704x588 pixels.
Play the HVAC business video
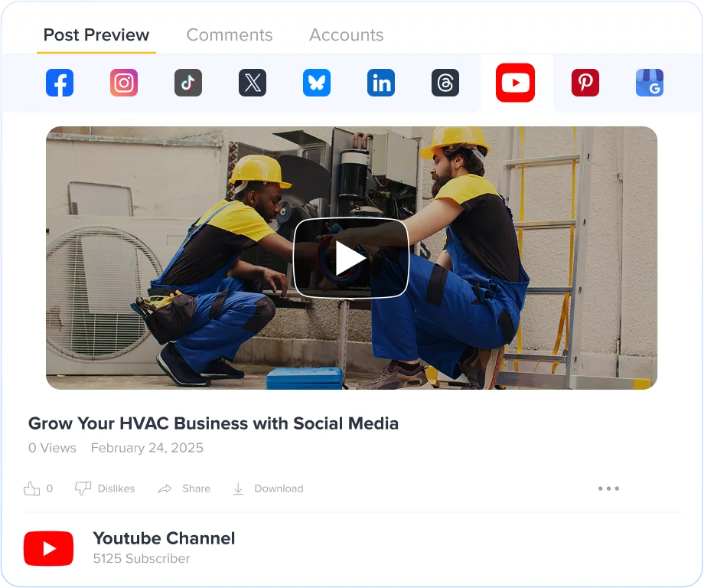coord(351,258)
